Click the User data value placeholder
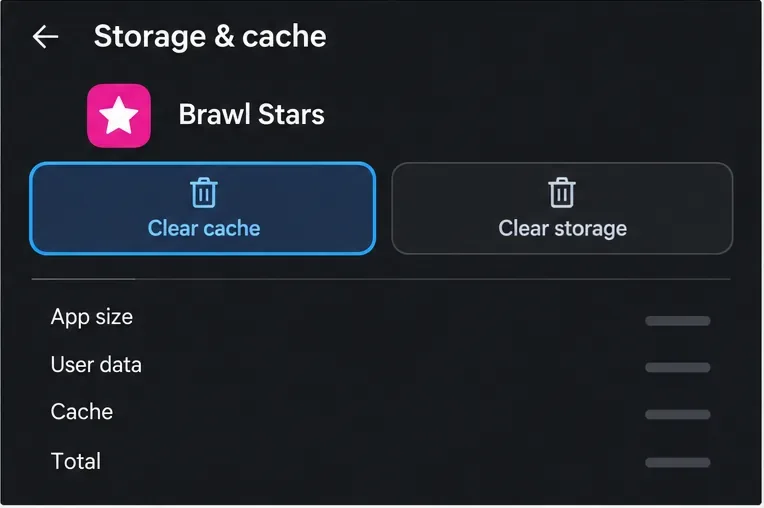 click(677, 367)
